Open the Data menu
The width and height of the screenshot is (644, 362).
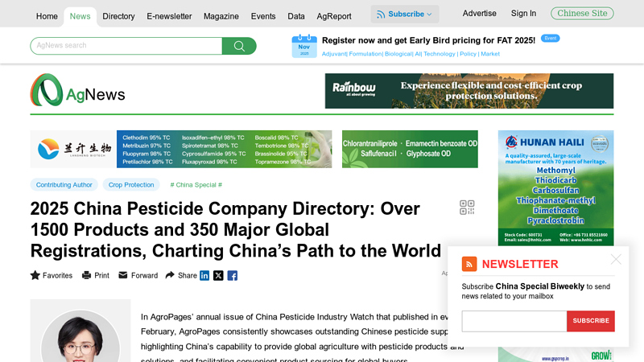[296, 16]
